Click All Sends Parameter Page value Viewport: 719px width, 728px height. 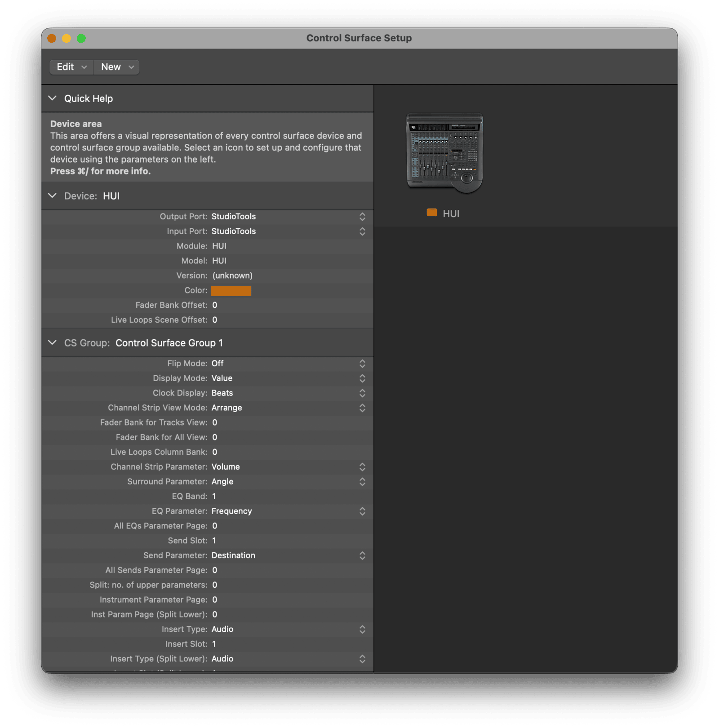(x=215, y=570)
